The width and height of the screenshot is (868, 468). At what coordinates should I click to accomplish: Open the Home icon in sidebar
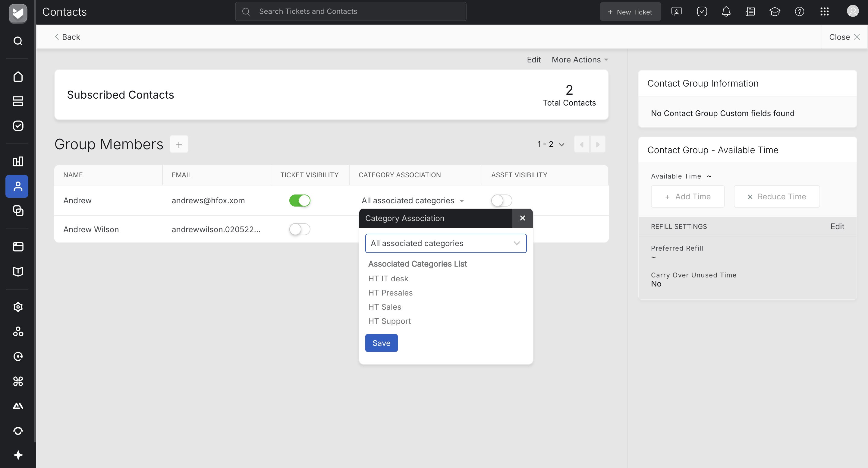pyautogui.click(x=17, y=77)
